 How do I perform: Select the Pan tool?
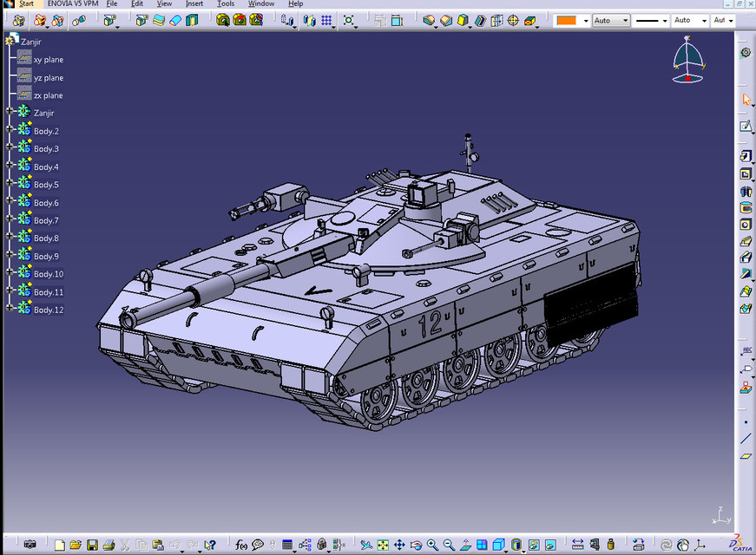tap(399, 545)
